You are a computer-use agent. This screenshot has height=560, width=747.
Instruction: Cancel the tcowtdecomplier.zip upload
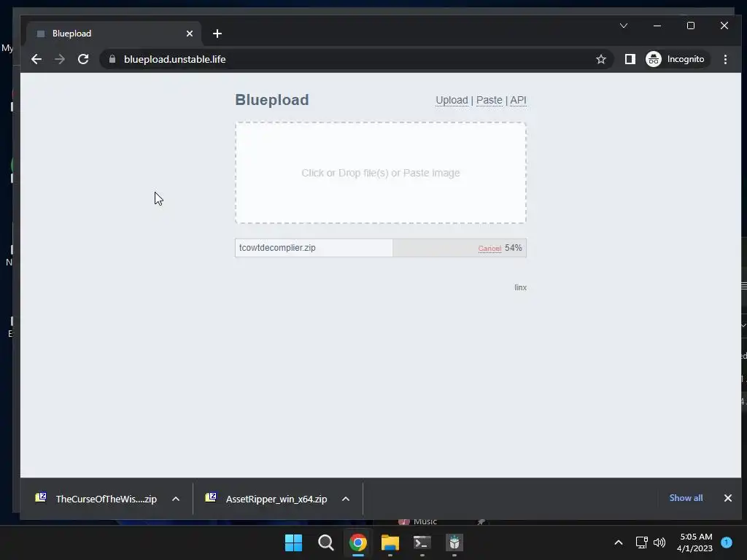tap(489, 249)
